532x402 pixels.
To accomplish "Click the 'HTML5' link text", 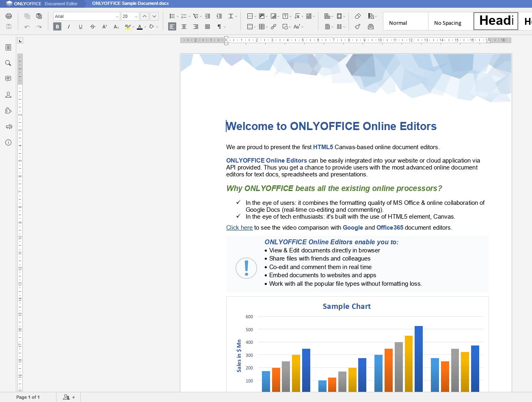I will (323, 147).
